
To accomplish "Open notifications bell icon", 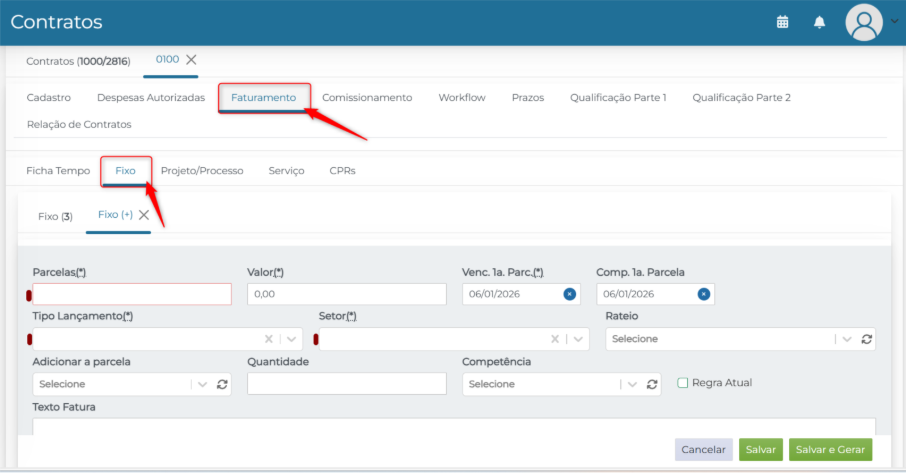I will pyautogui.click(x=819, y=22).
